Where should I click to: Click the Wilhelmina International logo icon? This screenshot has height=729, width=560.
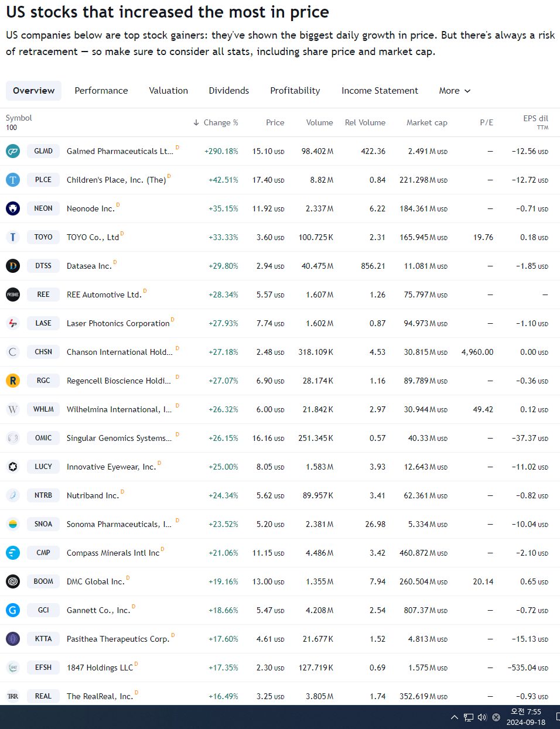pyautogui.click(x=13, y=409)
